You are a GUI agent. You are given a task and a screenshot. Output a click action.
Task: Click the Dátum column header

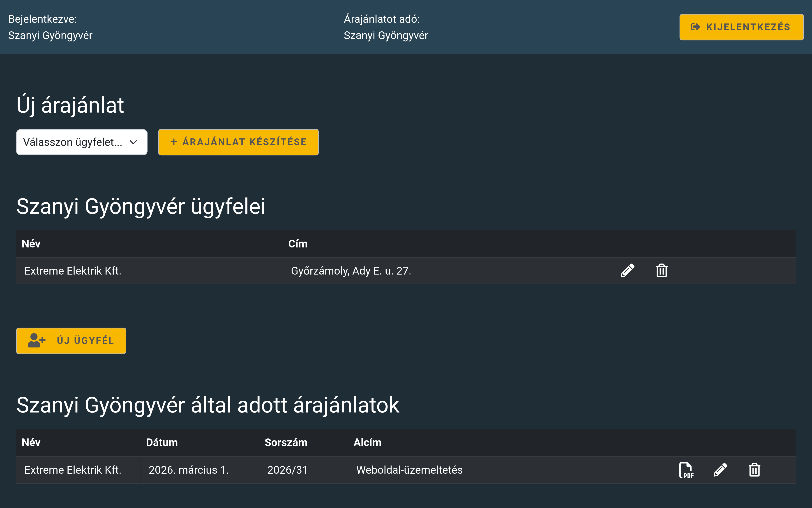coord(162,443)
